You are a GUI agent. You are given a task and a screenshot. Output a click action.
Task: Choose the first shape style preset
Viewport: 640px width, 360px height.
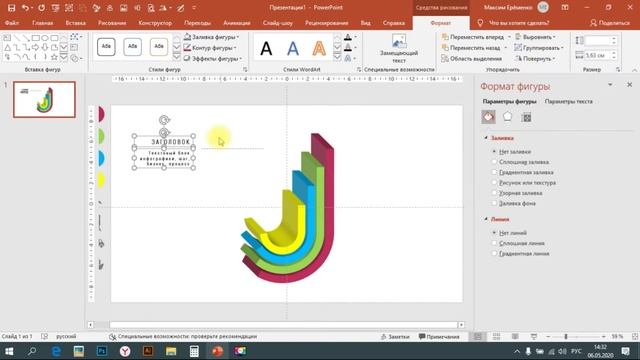click(x=106, y=47)
